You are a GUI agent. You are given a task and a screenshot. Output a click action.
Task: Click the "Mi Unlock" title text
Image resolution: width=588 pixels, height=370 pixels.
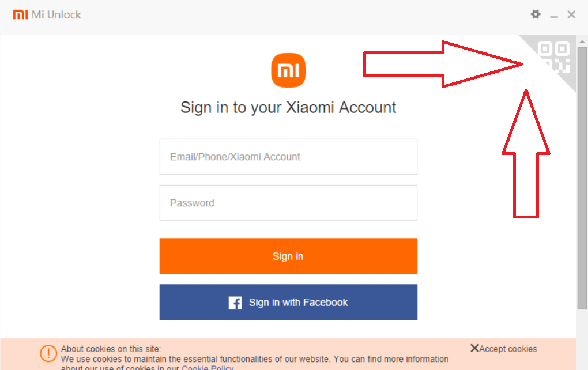(56, 14)
